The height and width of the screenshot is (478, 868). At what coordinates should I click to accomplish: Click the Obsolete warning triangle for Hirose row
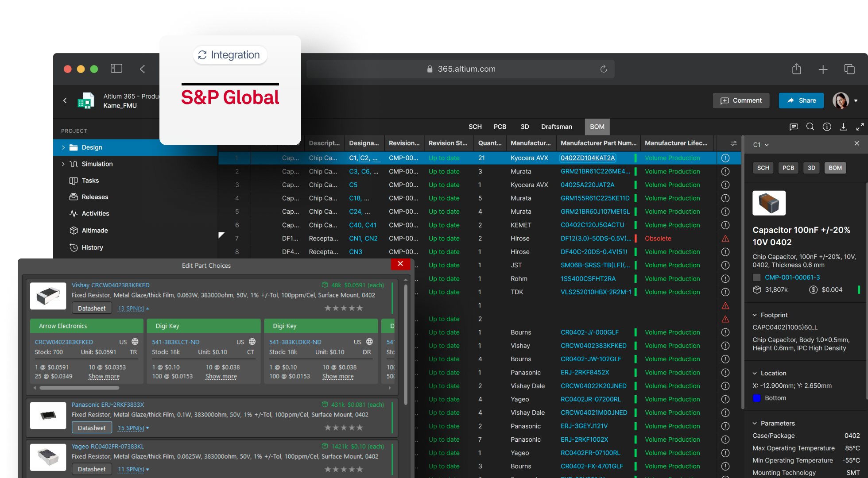(725, 239)
